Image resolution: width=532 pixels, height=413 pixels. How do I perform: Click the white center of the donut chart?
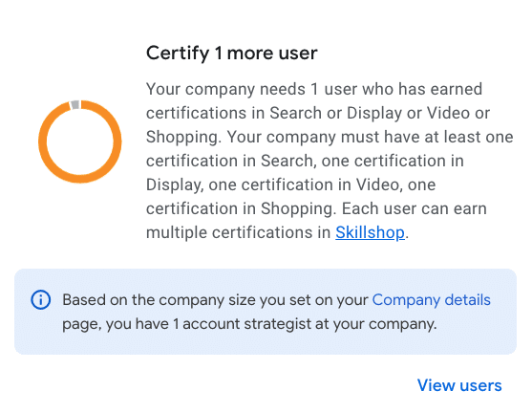click(79, 141)
